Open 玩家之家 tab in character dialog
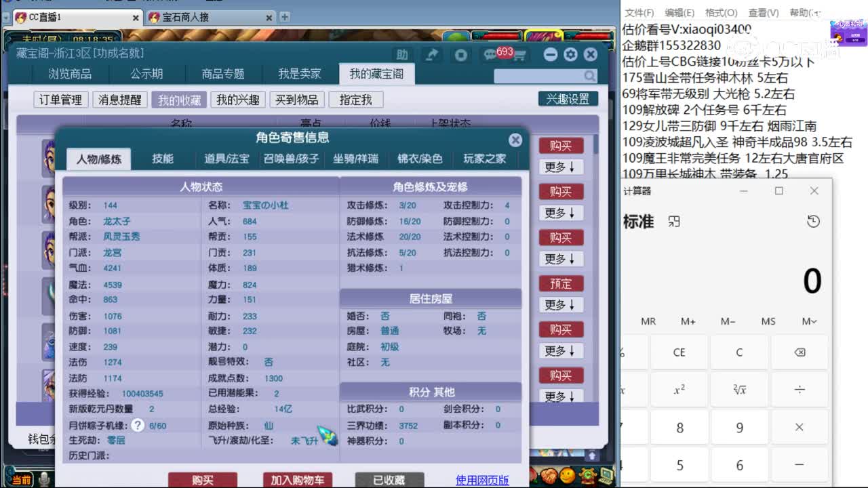 484,159
